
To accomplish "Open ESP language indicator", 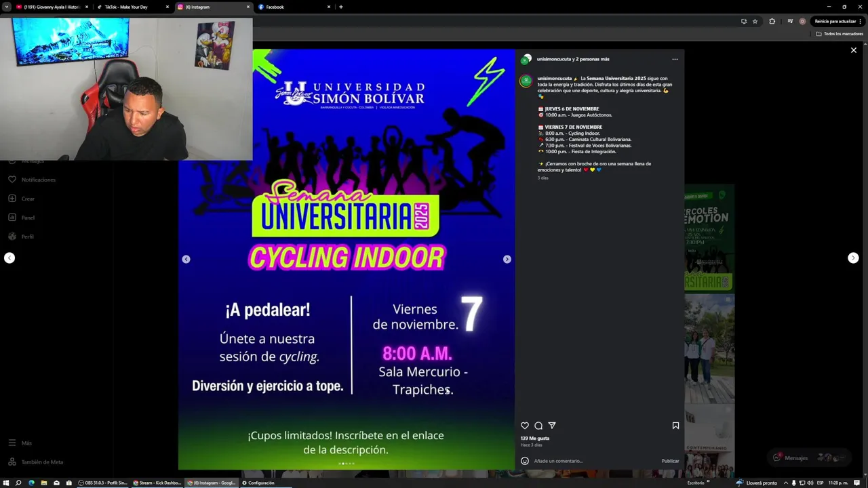I will point(821,483).
